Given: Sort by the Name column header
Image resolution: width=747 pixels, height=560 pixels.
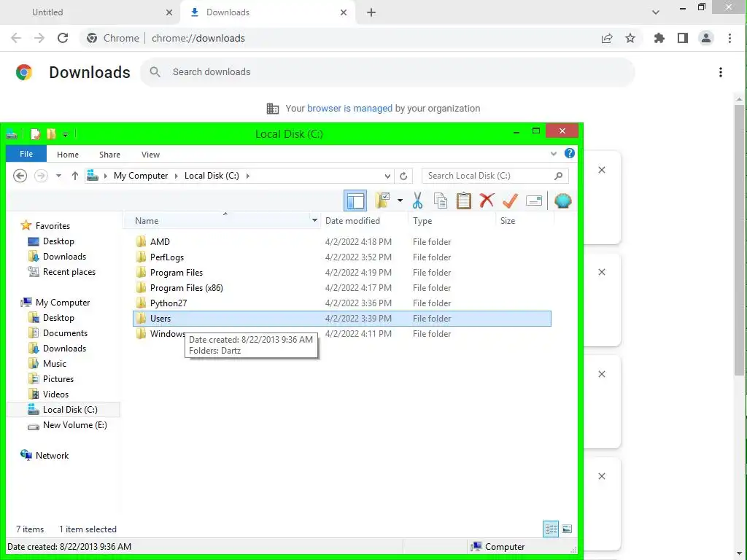Looking at the screenshot, I should [222, 220].
